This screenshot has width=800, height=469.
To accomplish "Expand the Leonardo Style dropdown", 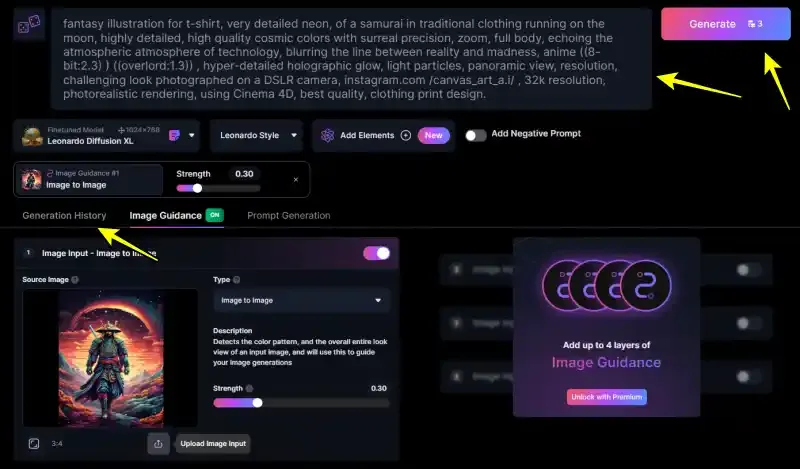I will [257, 135].
